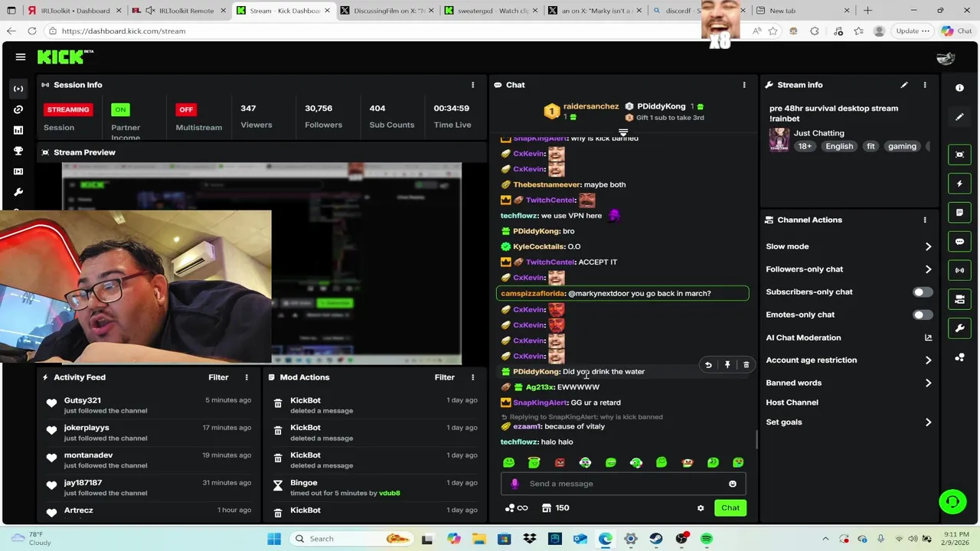Toggle Partner Income ON badge
Screen dimensions: 980x551
point(120,109)
